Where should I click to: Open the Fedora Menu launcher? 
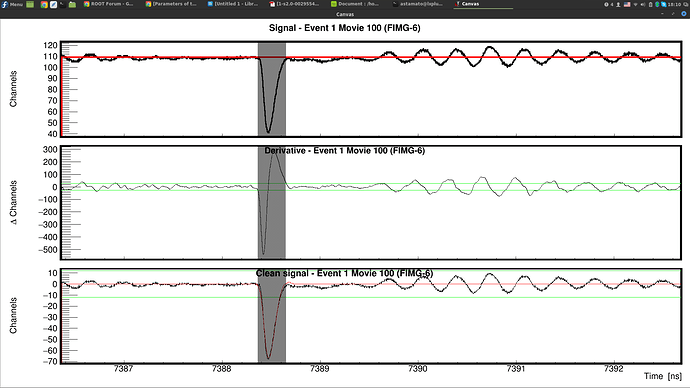coord(12,4)
